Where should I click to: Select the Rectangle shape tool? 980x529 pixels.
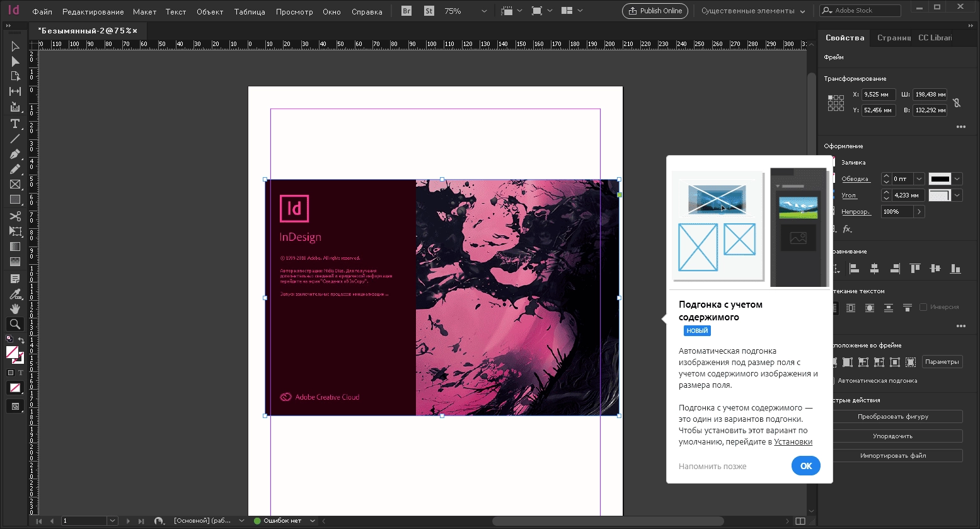[x=15, y=200]
